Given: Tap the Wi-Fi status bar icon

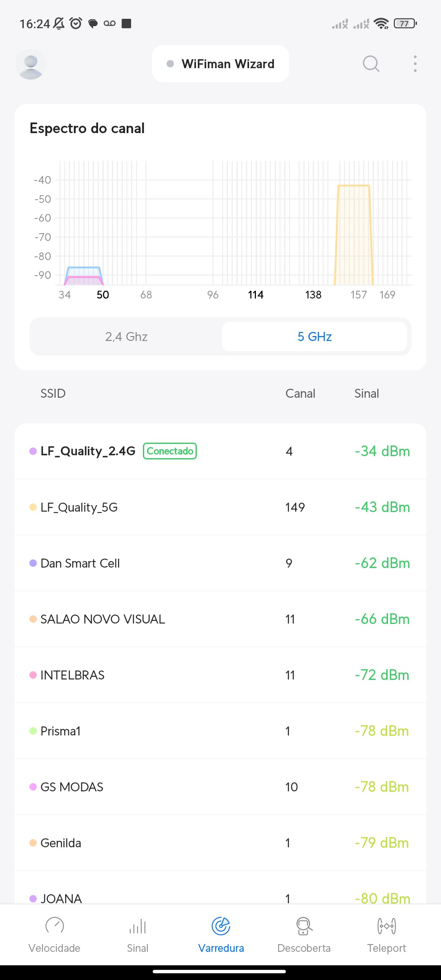Looking at the screenshot, I should coord(381,24).
